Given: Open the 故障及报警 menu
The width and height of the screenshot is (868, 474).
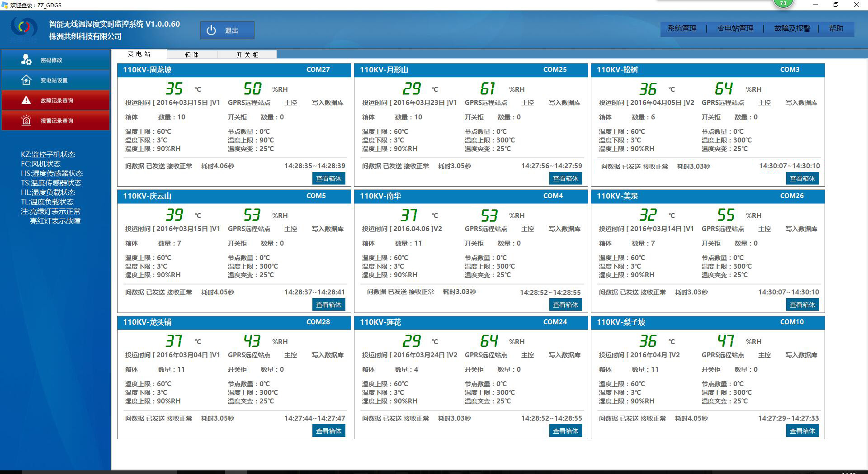Looking at the screenshot, I should tap(792, 28).
